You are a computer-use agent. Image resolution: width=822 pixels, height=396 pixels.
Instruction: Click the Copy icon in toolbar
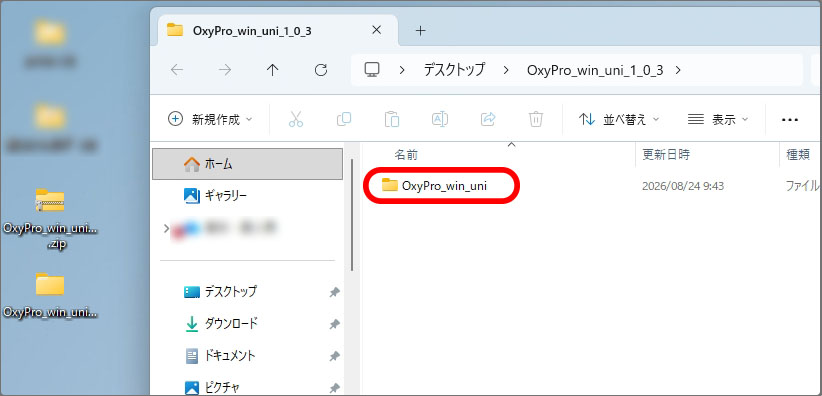tap(344, 120)
